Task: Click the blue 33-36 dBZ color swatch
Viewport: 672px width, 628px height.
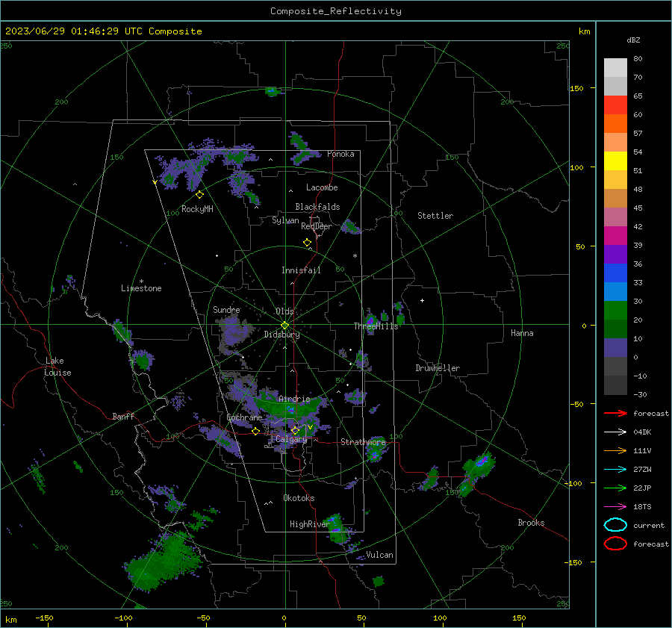Action: tap(615, 273)
